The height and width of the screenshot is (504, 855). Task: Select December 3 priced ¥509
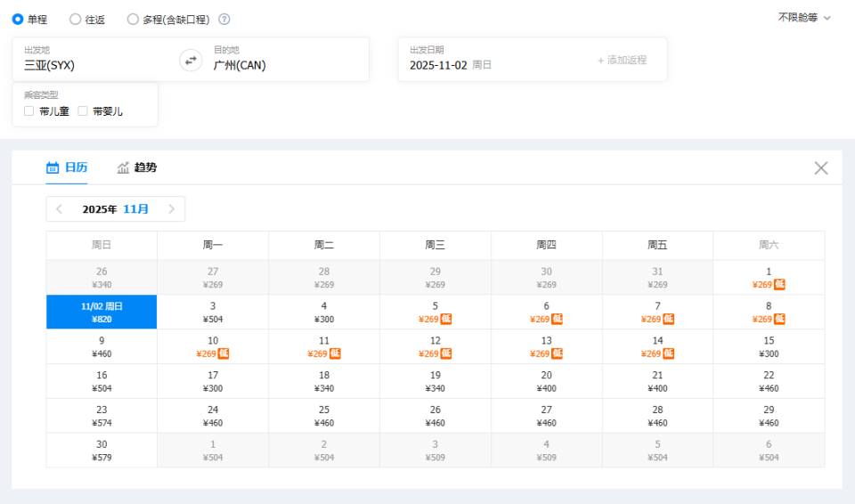click(436, 451)
